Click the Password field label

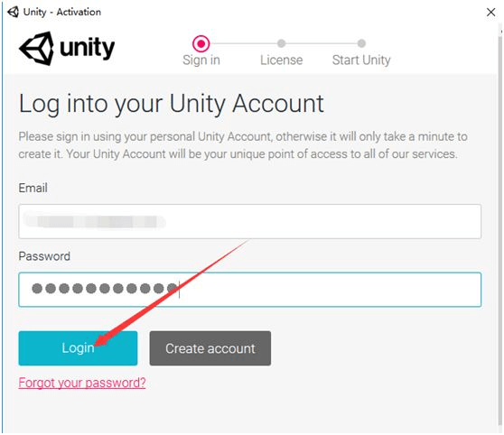point(44,256)
